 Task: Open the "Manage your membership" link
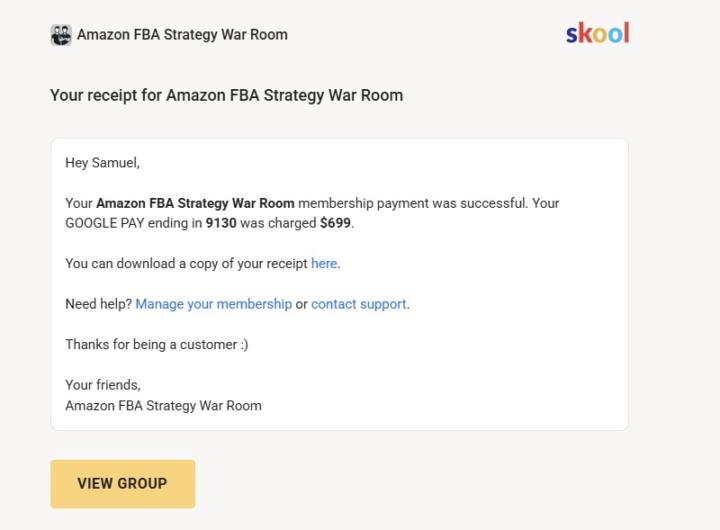point(214,304)
